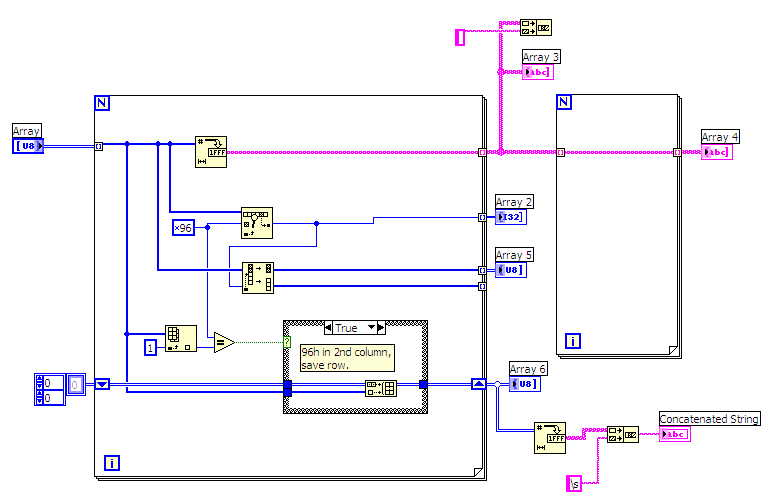Click the Concatenate Strings node near Array 3
Viewport: 773px width, 498px height.
click(x=536, y=28)
